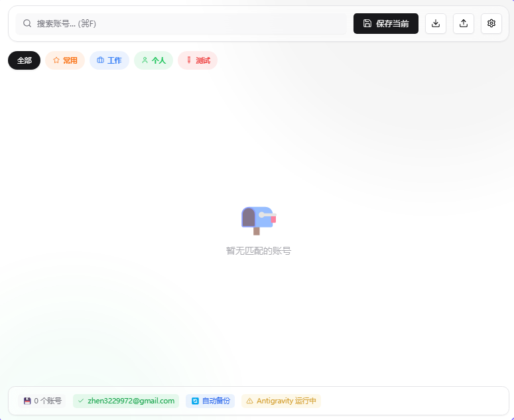Click the floppy disk icon beside account count

pyautogui.click(x=27, y=401)
